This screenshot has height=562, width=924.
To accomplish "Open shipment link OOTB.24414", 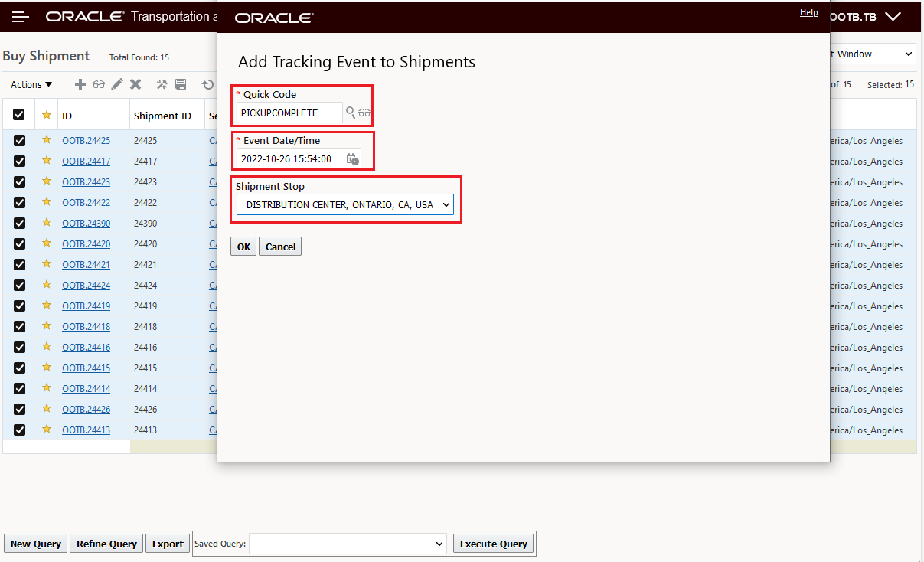I will pos(86,388).
